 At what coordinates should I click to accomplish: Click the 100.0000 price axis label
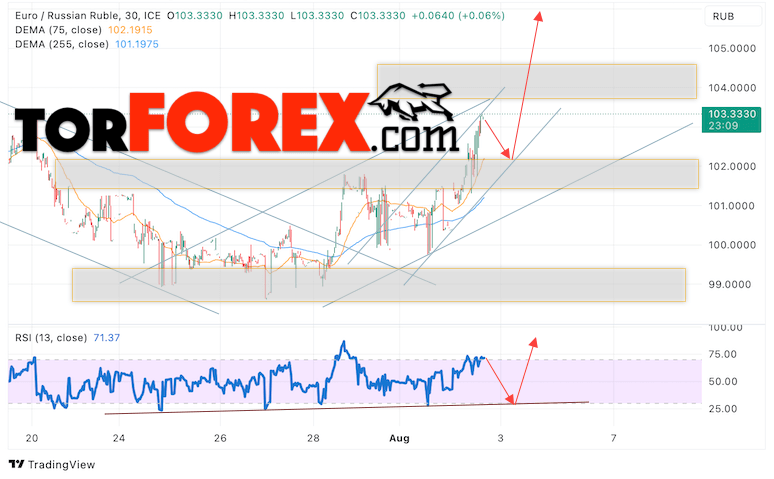point(732,245)
